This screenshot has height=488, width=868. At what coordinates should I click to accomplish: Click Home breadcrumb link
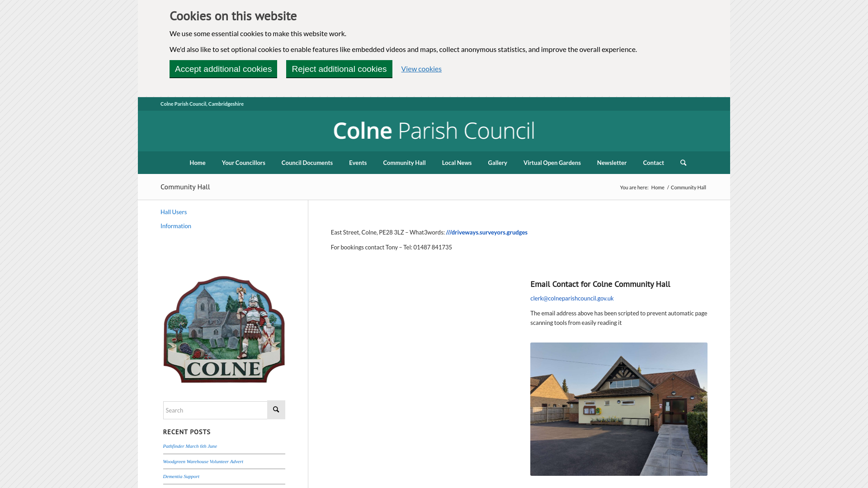click(657, 188)
